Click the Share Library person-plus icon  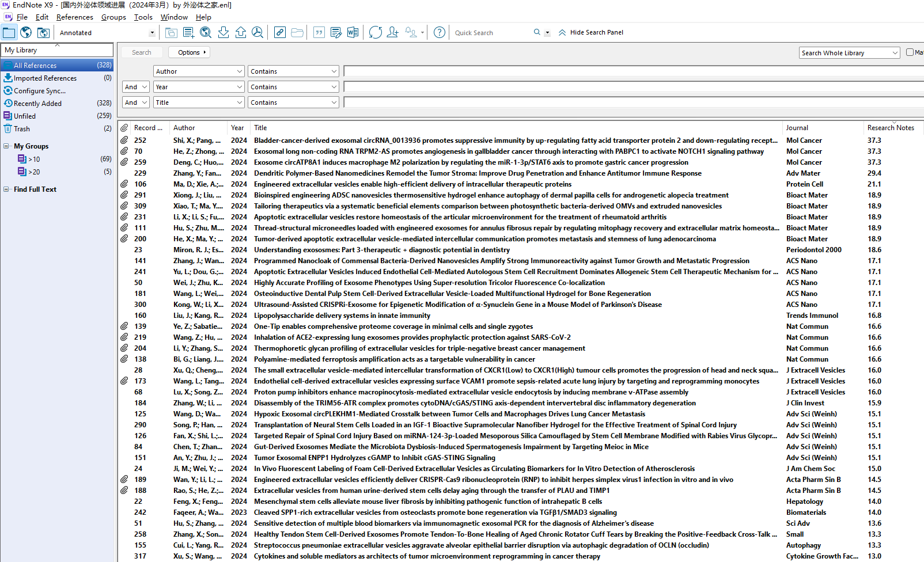tap(393, 33)
